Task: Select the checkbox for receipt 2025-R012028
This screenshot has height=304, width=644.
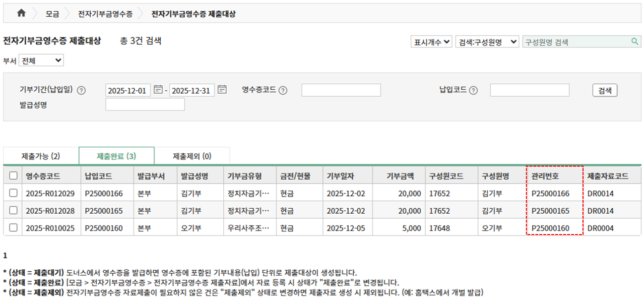Action: coord(13,210)
